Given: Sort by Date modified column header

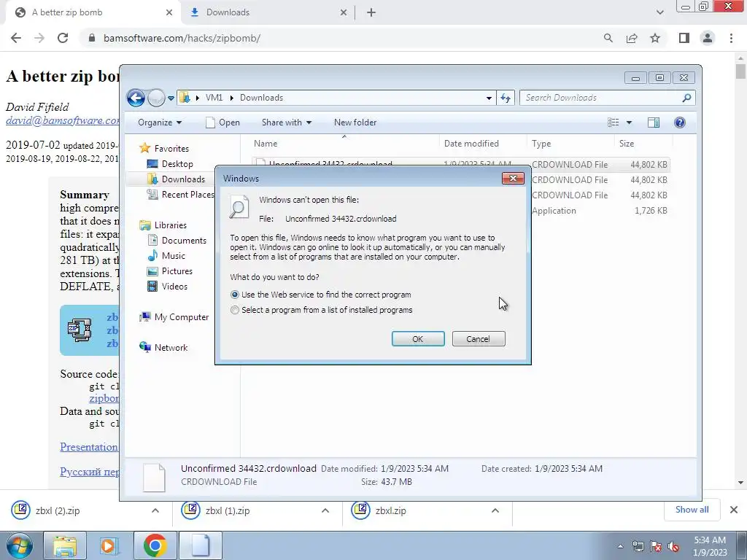Looking at the screenshot, I should coord(483,144).
